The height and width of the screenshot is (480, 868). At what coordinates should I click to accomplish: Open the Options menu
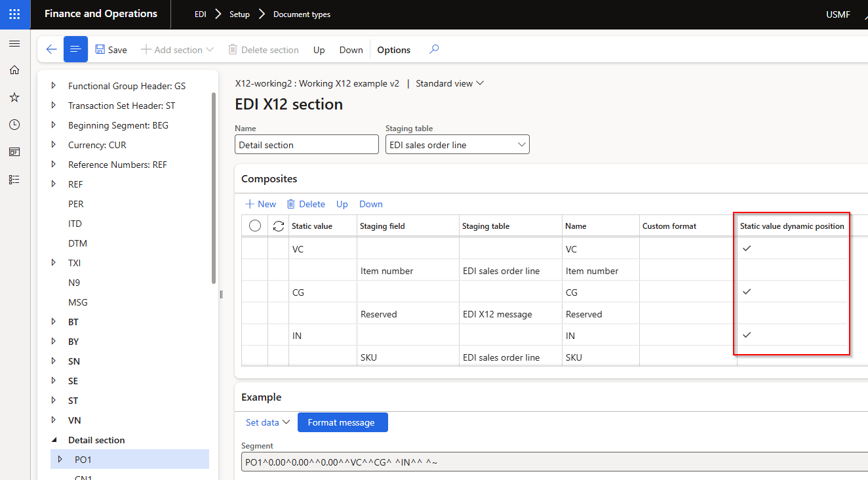point(394,50)
